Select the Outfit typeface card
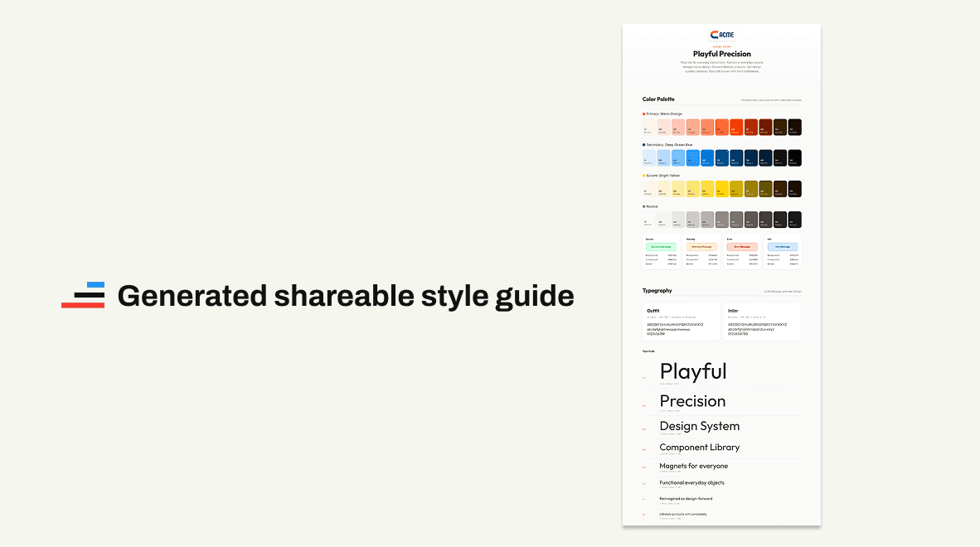The width and height of the screenshot is (980, 547). 680,322
